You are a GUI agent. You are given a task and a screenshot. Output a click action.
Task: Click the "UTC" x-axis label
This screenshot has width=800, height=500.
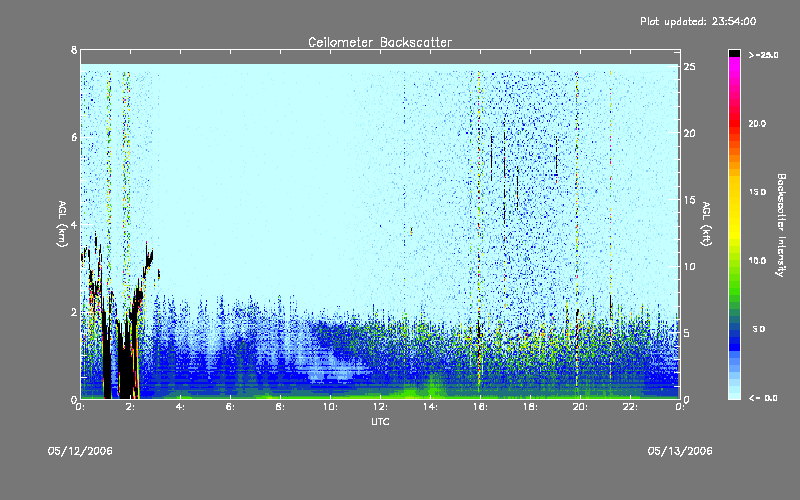(x=380, y=421)
